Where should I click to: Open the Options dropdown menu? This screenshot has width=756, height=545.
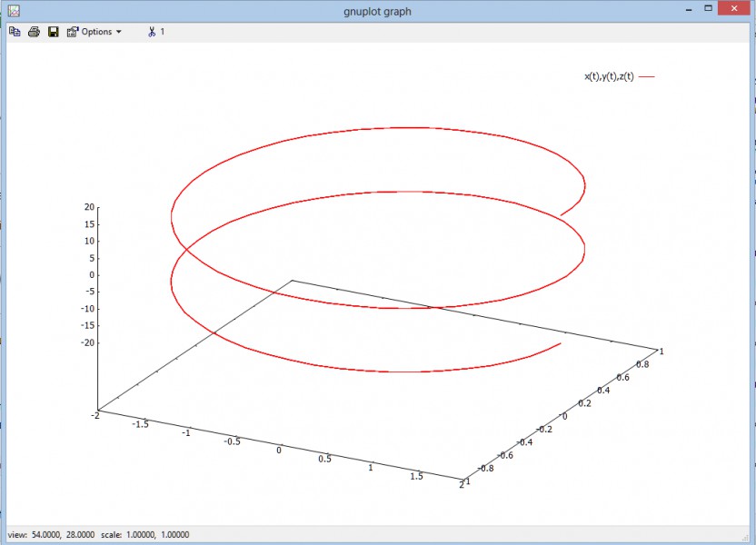click(94, 32)
